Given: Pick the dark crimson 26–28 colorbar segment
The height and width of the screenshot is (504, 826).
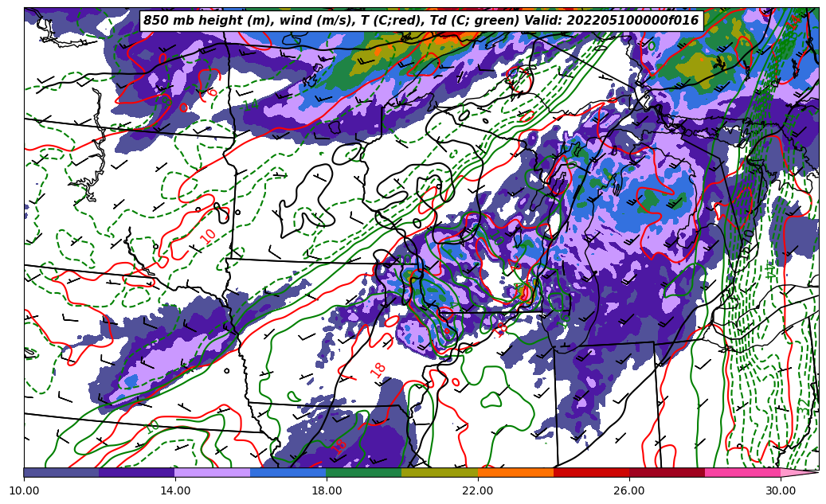Looking at the screenshot, I should [667, 472].
